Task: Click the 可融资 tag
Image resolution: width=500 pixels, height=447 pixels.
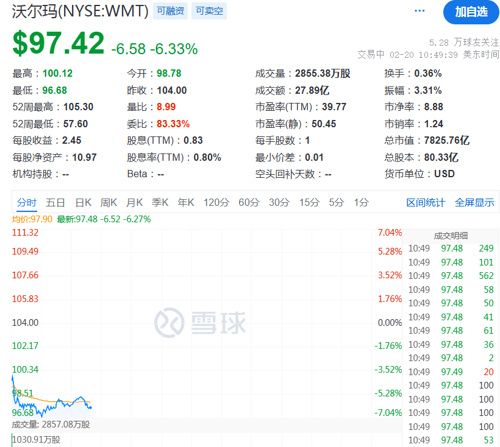Action: (170, 11)
